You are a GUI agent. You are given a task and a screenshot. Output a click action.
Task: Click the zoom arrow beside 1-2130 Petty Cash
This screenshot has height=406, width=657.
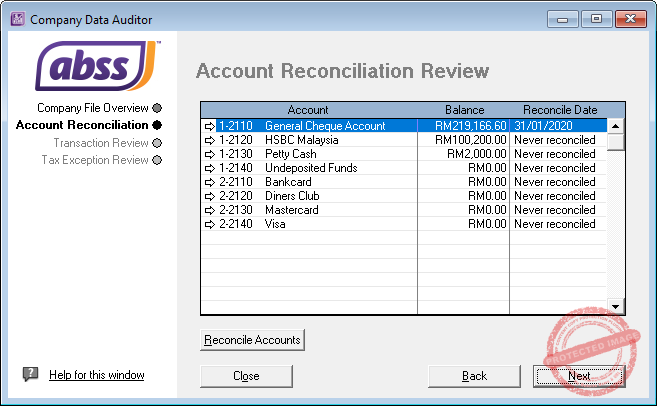210,154
